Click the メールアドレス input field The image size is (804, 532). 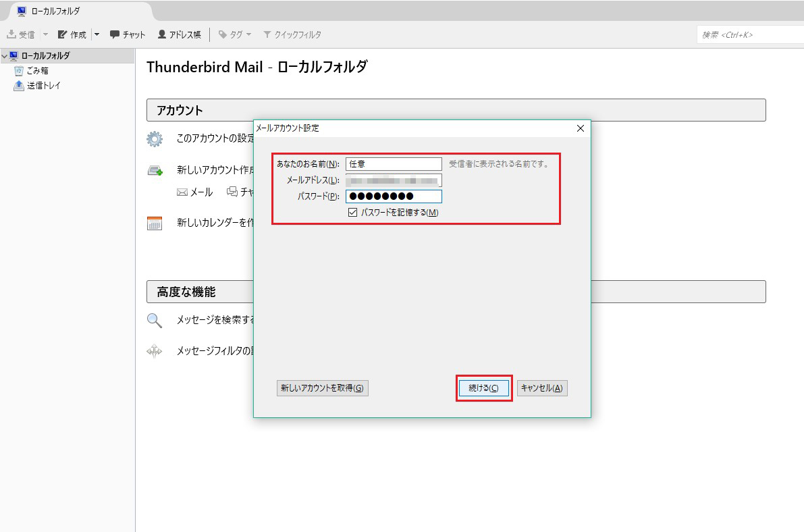point(394,180)
